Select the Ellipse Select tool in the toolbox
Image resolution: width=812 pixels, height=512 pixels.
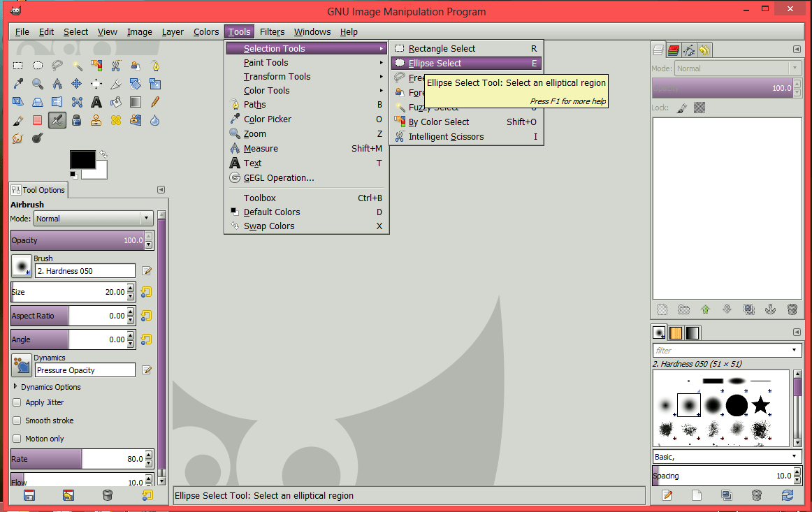tap(38, 66)
